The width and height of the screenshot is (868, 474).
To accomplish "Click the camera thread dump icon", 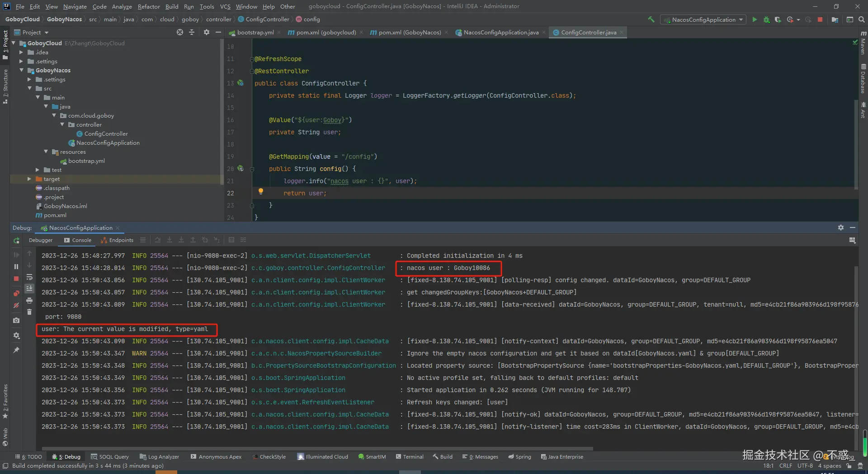I will [16, 320].
